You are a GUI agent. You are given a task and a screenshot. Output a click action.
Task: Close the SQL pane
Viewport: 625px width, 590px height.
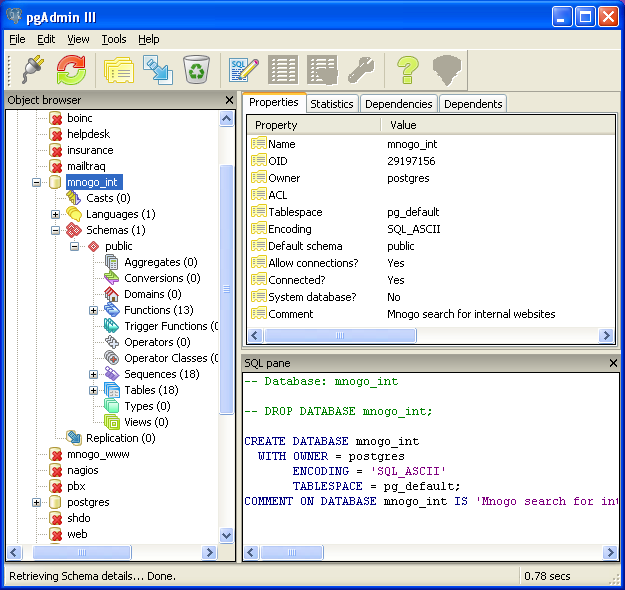point(613,363)
